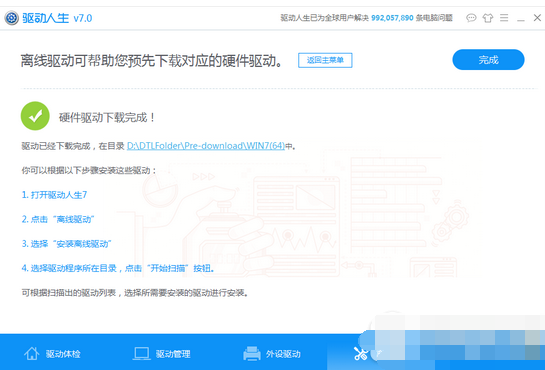Click the house icon of 驱动体检
This screenshot has width=545, height=370.
click(x=32, y=353)
